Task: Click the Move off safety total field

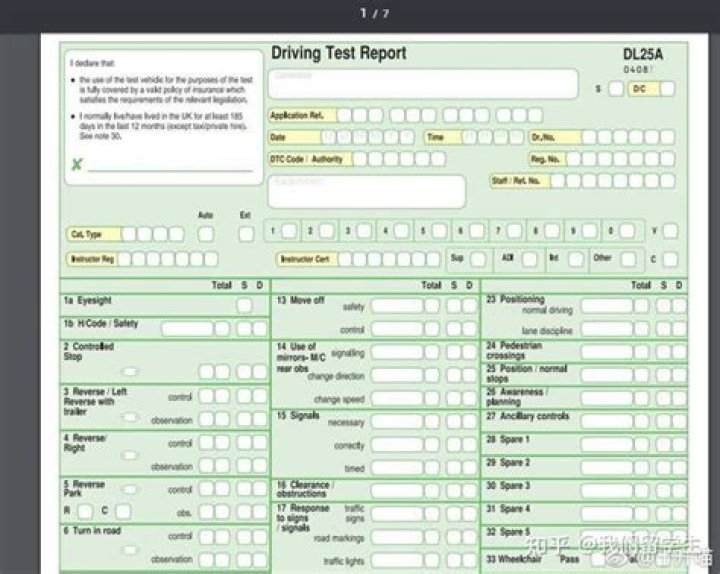Action: (397, 306)
